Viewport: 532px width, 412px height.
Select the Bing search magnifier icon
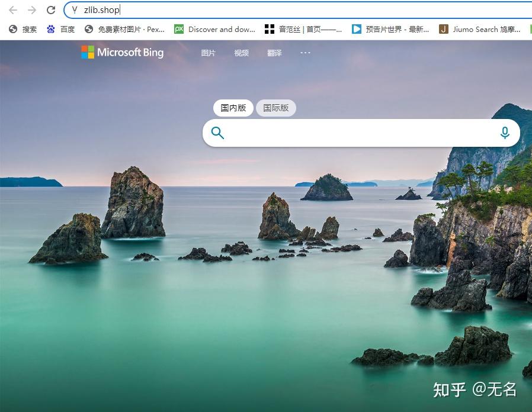[x=217, y=133]
